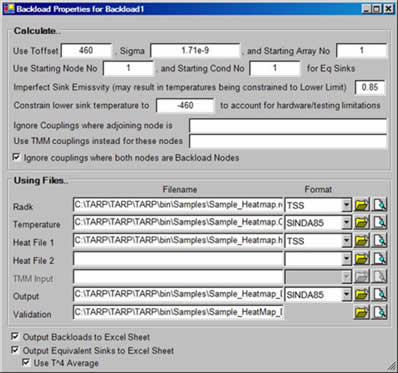Click the Validation filename field
Screen dimensions: 398x373
tap(178, 312)
